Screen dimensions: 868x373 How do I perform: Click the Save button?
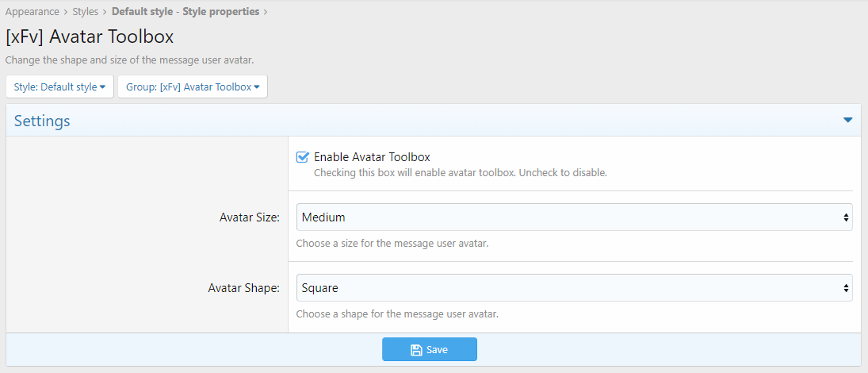click(x=430, y=350)
